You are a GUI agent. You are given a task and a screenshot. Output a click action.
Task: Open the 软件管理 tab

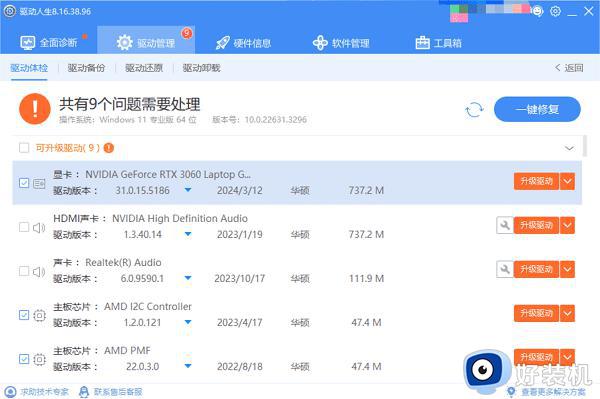click(x=341, y=43)
